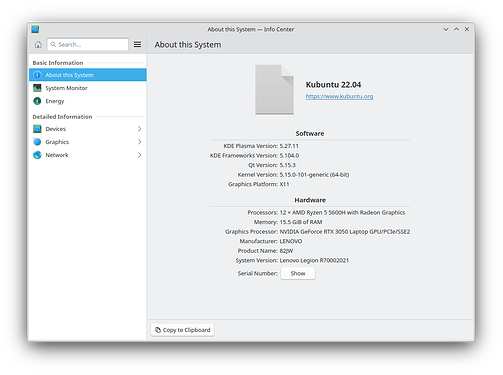The height and width of the screenshot is (375, 503).
Task: Click the Graphics globe icon
Action: pos(37,142)
